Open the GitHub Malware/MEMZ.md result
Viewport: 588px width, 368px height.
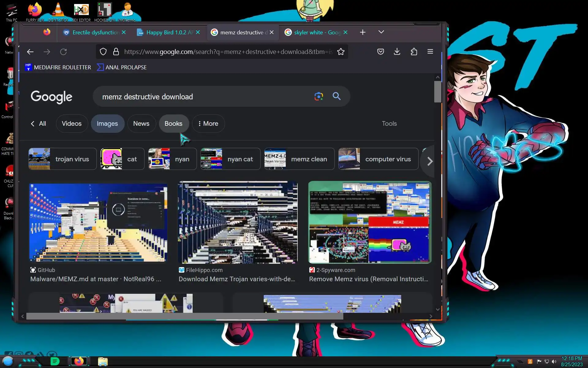(x=96, y=279)
